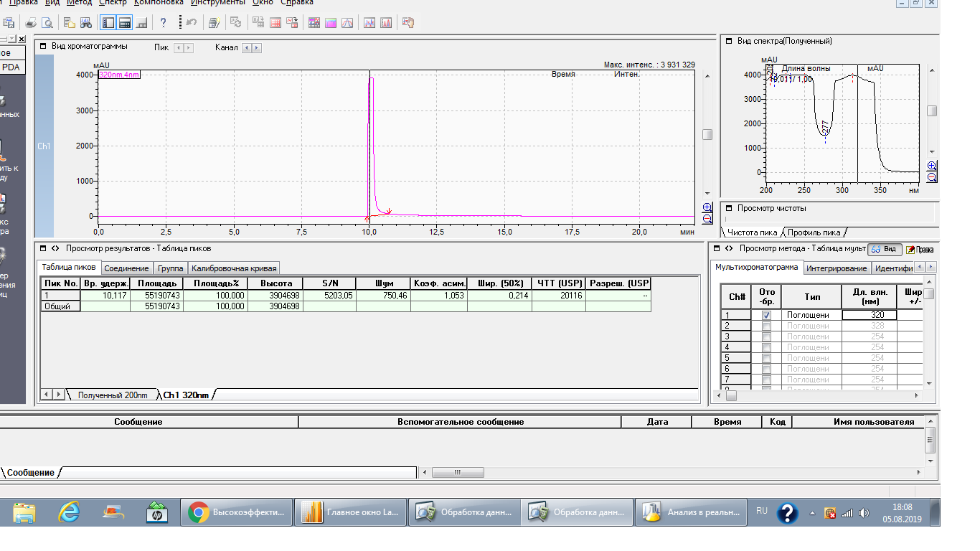Switch to the Интегрирование tab

(x=836, y=268)
